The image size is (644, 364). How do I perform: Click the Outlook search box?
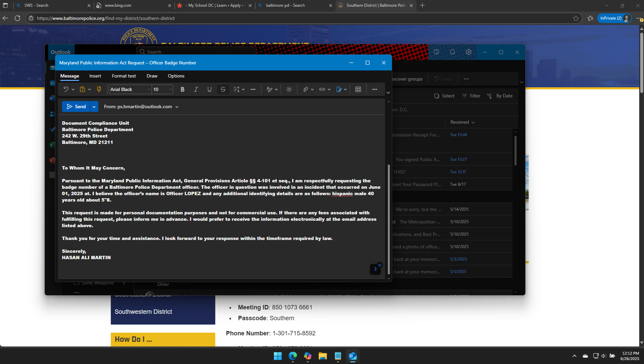tap(196, 52)
